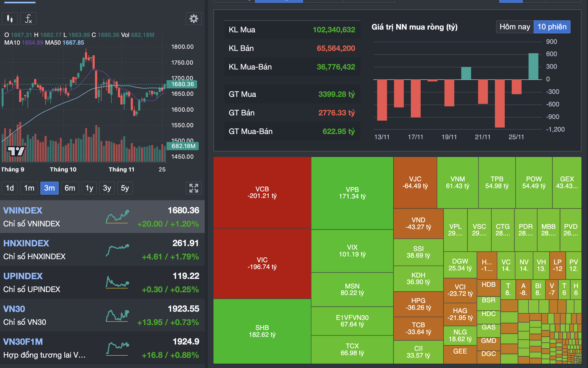The height and width of the screenshot is (368, 588).
Task: Click the TCB treemap tile
Action: click(418, 329)
